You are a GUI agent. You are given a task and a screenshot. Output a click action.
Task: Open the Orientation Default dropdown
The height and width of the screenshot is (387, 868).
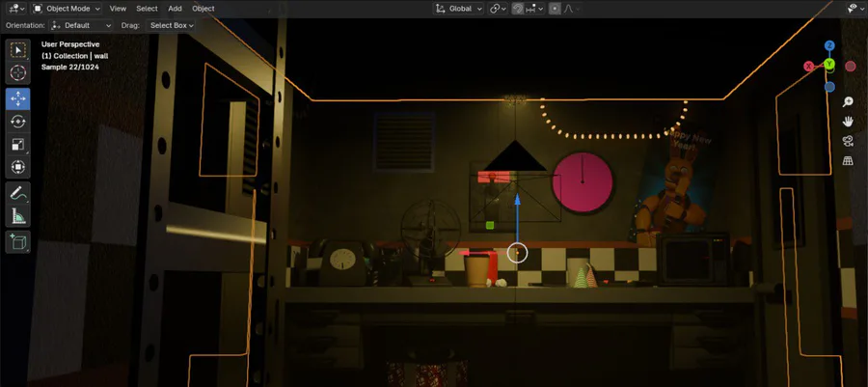coord(81,25)
